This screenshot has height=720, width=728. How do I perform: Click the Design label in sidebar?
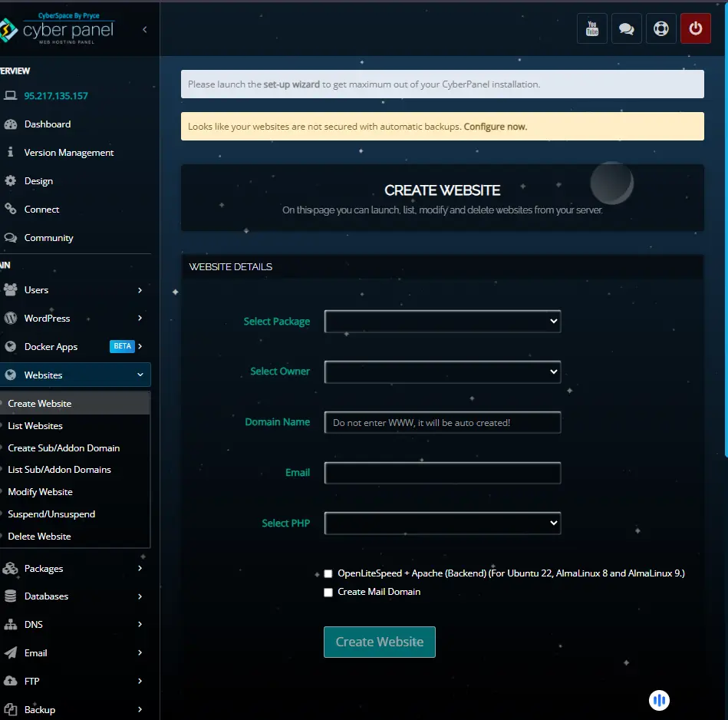tap(38, 180)
